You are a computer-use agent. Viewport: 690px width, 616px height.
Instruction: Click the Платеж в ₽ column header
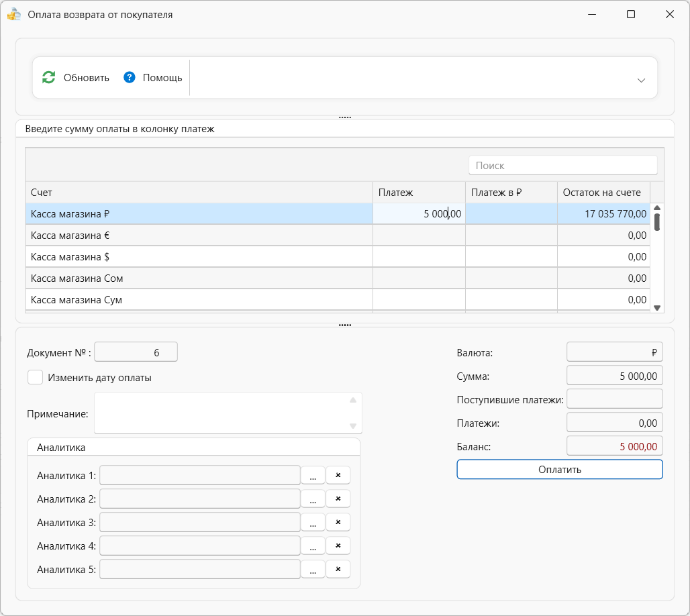point(511,193)
